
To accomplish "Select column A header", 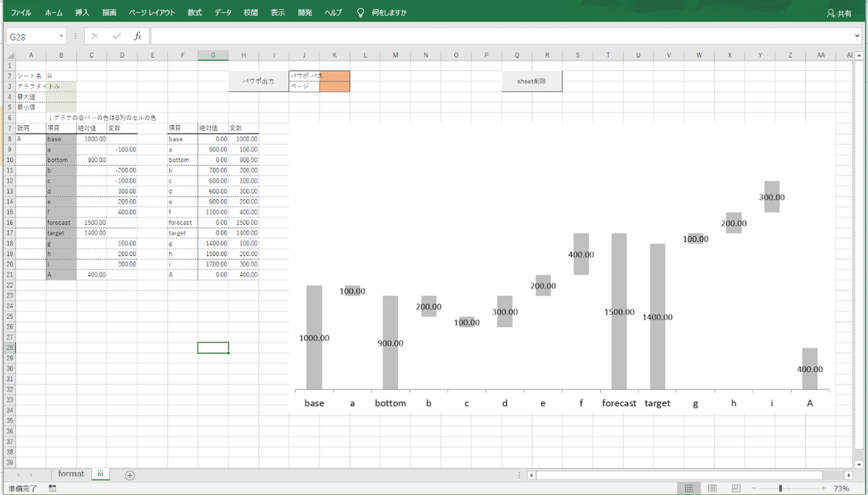I will click(30, 55).
